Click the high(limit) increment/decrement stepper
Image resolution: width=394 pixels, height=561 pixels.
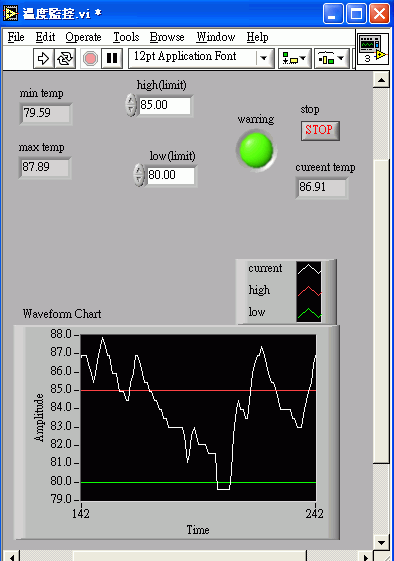point(131,105)
